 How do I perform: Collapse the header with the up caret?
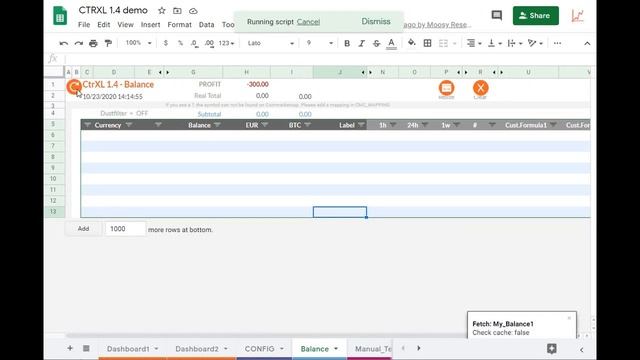point(587,43)
